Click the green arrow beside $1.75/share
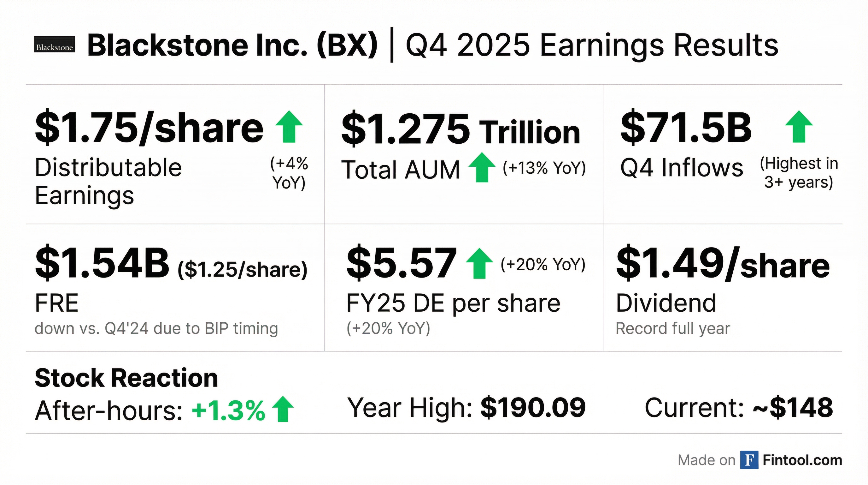This screenshot has height=485, width=868. (x=289, y=127)
